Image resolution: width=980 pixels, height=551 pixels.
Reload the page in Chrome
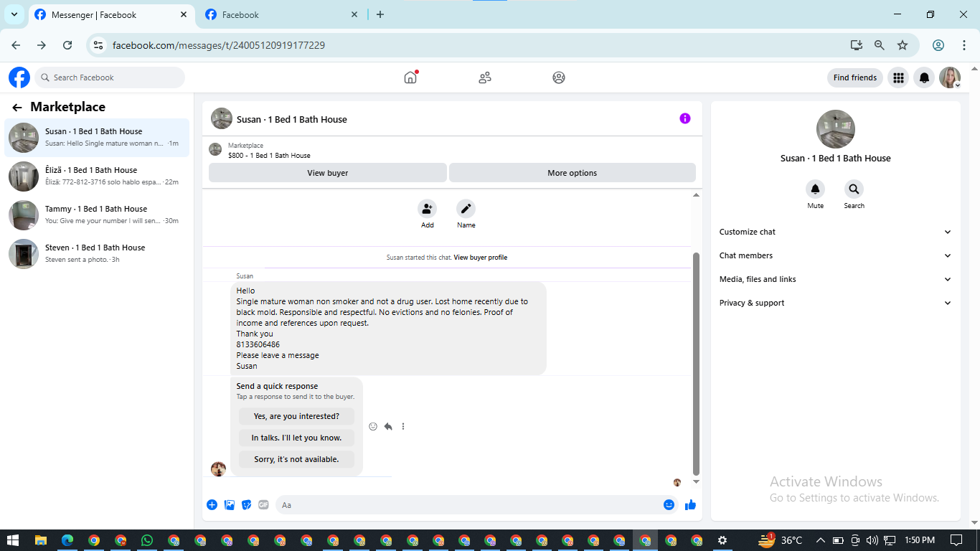click(67, 45)
